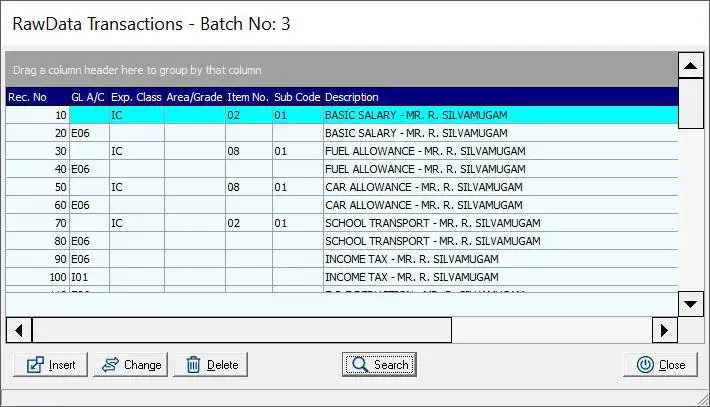Click SCHOOL TRANSPORT description in record 80 row

point(500,241)
